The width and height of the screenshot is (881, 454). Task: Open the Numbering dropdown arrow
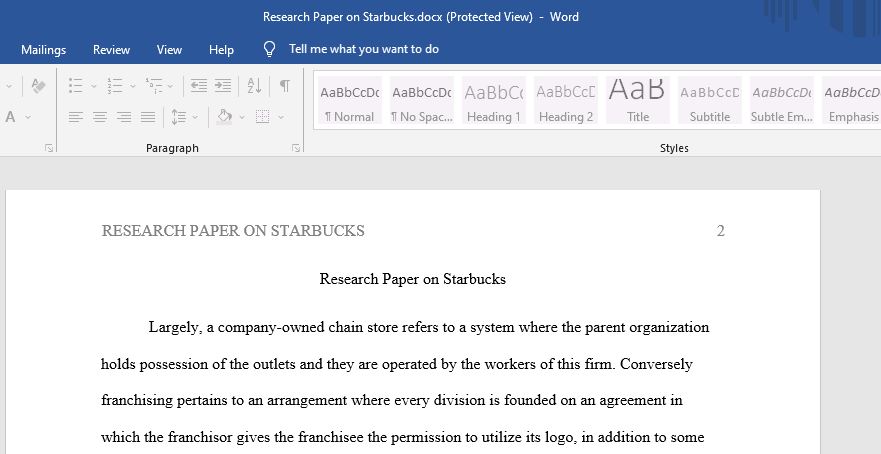133,86
